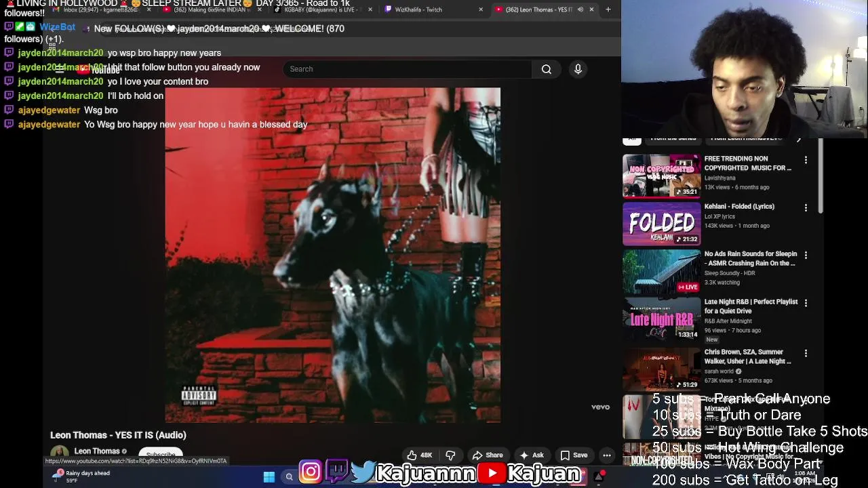Click the vevo logo on the video

[x=600, y=407]
